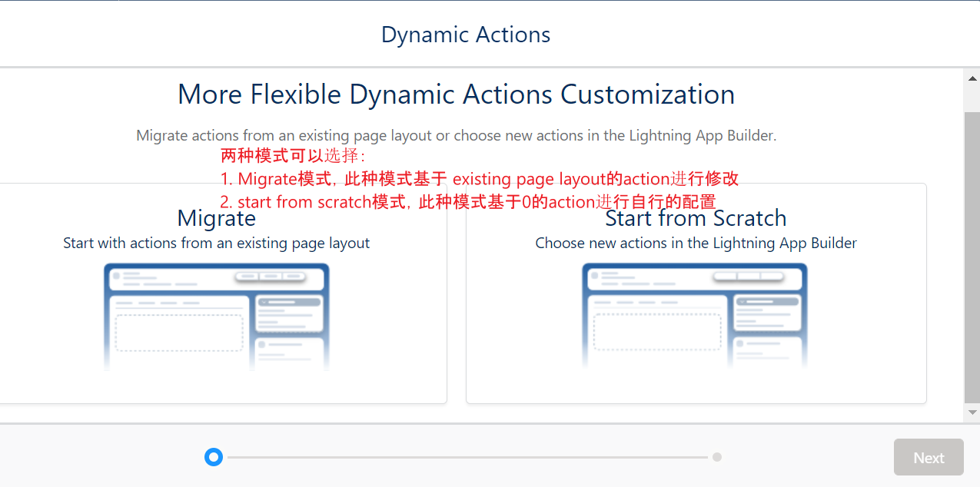This screenshot has height=487, width=980.
Task: Click the Start from Scratch illustration thumbnail
Action: pos(695,317)
